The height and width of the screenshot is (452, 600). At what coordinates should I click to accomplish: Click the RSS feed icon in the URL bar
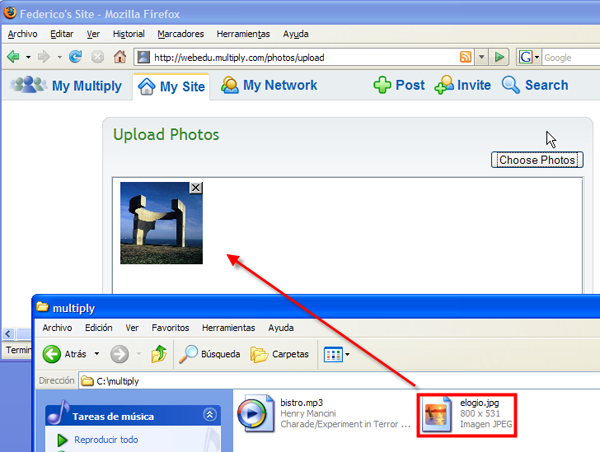465,57
